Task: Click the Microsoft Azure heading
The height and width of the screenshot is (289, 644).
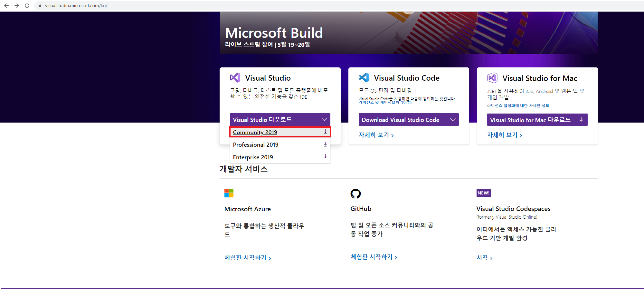Action: [x=248, y=209]
